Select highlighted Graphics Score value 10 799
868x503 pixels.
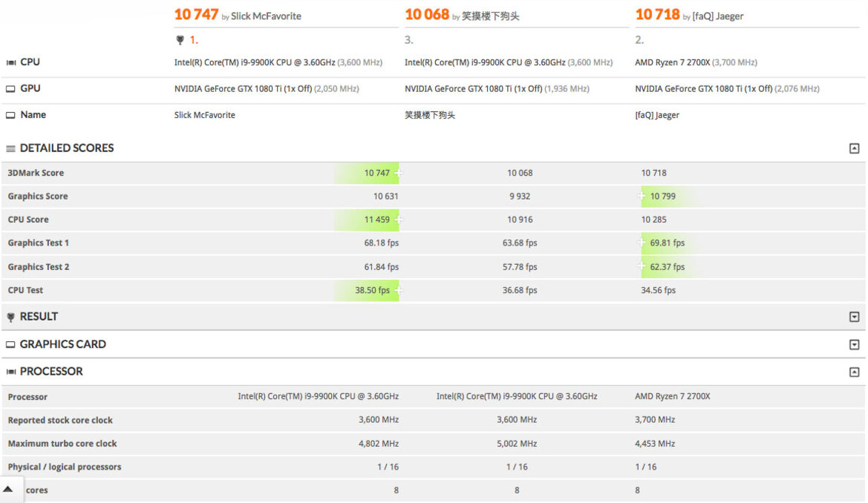[662, 197]
